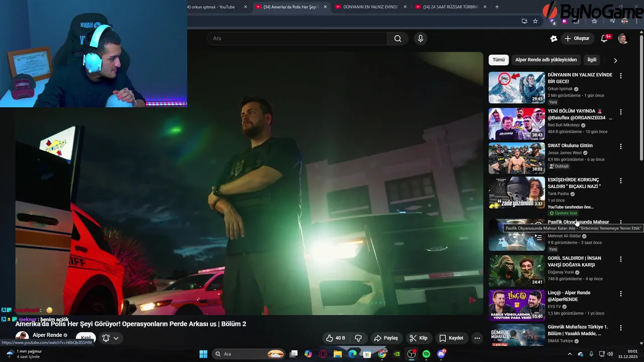This screenshot has width=644, height=362.
Task: Open options for GORİL SALDIRDI video
Action: click(621, 259)
